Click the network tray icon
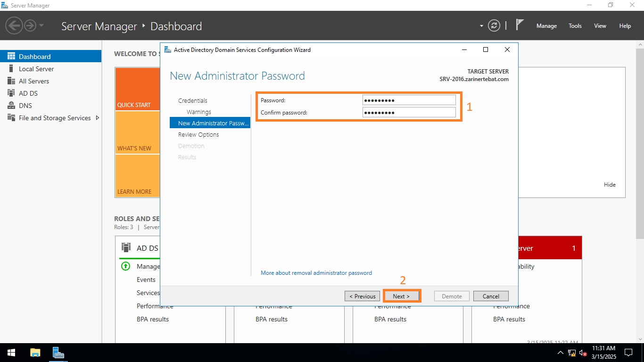Viewport: 644px width, 362px height. coord(572,353)
